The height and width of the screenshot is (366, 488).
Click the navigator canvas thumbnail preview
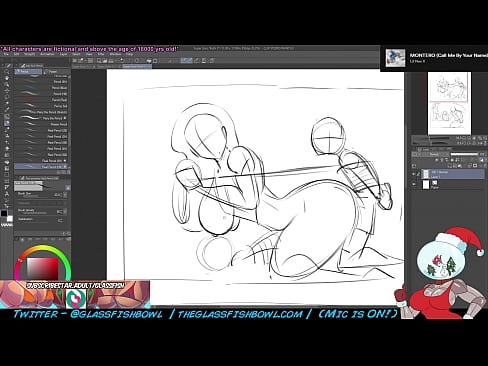coord(449,103)
